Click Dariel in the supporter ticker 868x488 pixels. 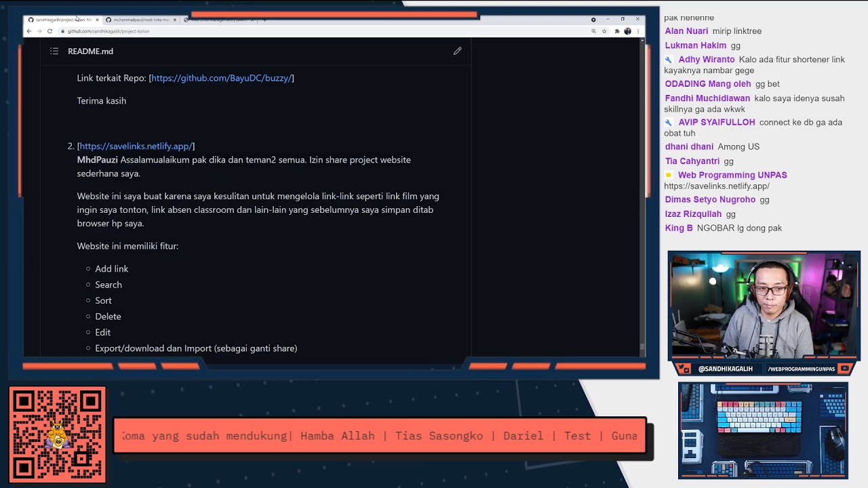pyautogui.click(x=523, y=436)
